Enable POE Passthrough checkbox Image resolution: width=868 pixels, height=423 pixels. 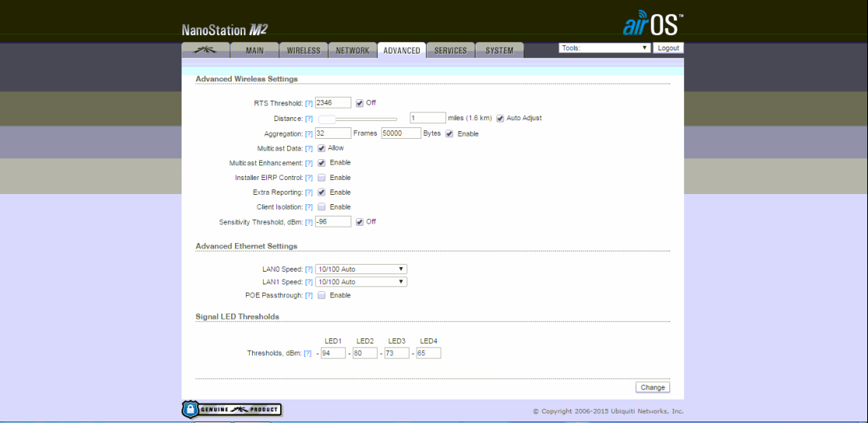pyautogui.click(x=321, y=295)
